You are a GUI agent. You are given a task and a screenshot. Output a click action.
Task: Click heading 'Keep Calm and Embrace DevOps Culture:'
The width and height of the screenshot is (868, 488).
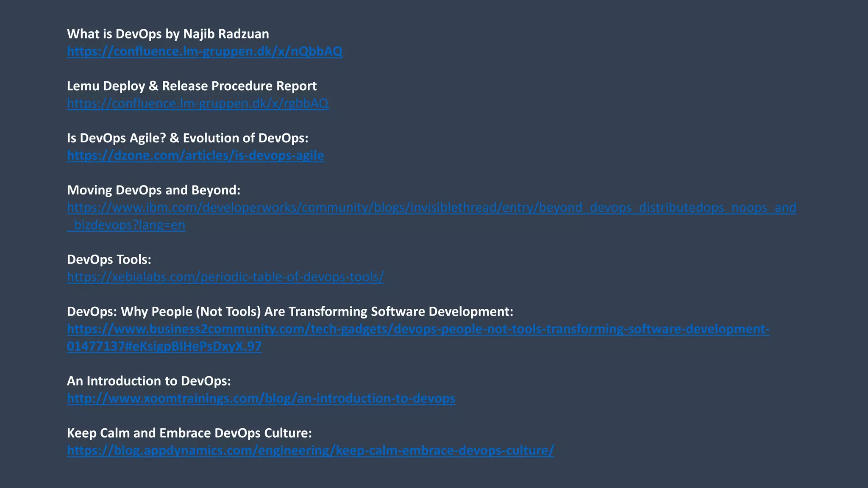(x=189, y=433)
